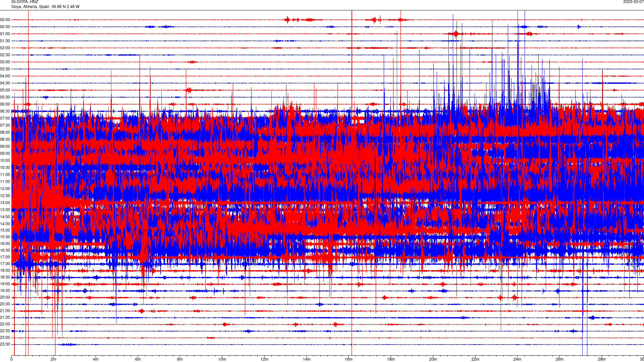Viewport: 644px width, 362px height.
Task: Select the 08:30 time row label
Action: pos(5,139)
